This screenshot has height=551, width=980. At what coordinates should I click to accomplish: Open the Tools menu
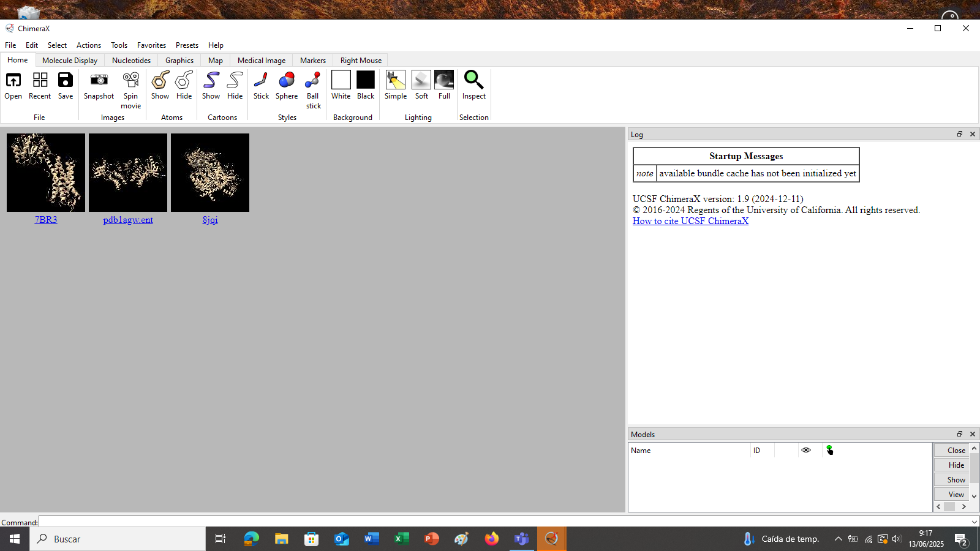point(119,45)
